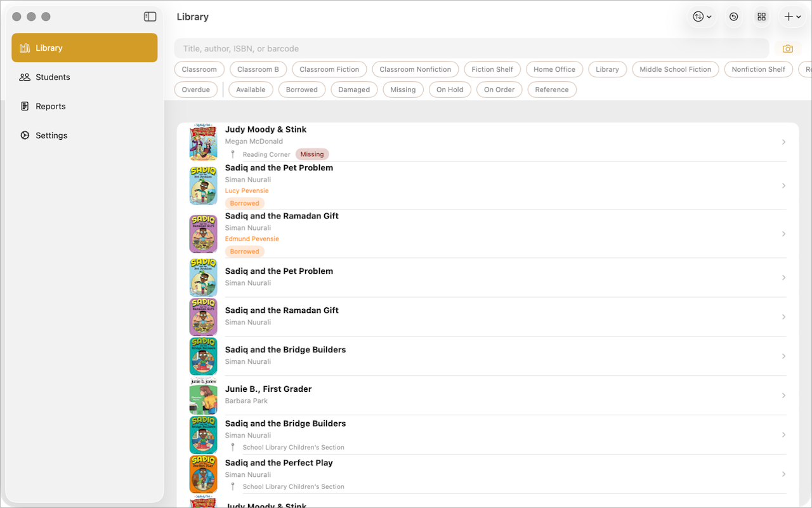Click Sadiq and the Perfect Play cover
The height and width of the screenshot is (508, 812).
[x=203, y=474]
